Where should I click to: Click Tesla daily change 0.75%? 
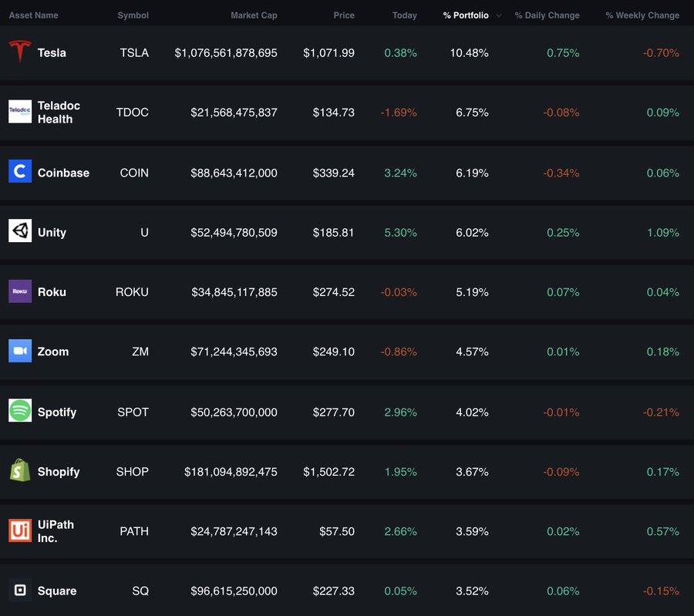pos(563,52)
